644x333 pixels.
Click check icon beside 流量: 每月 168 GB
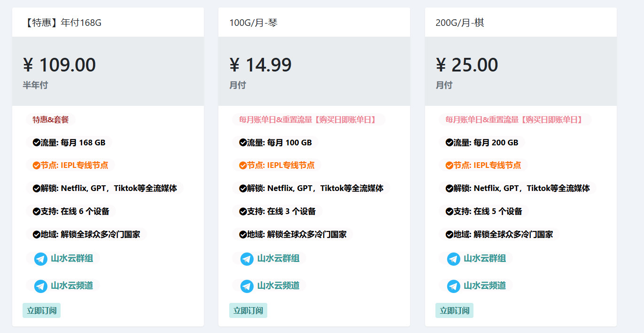click(x=37, y=143)
